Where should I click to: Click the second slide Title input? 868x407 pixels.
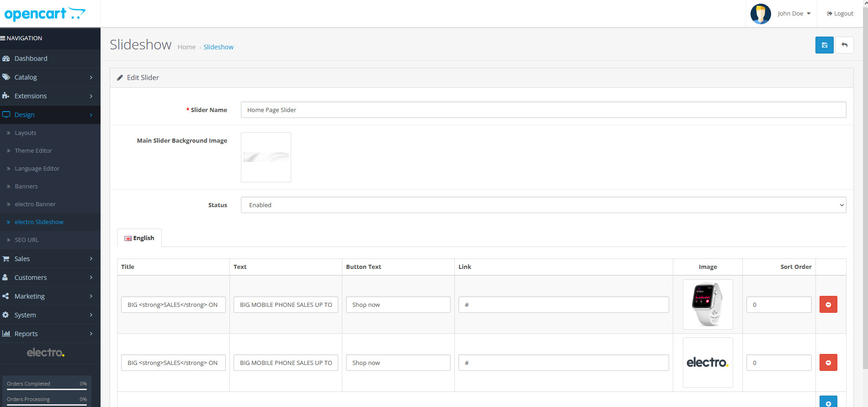click(x=173, y=363)
